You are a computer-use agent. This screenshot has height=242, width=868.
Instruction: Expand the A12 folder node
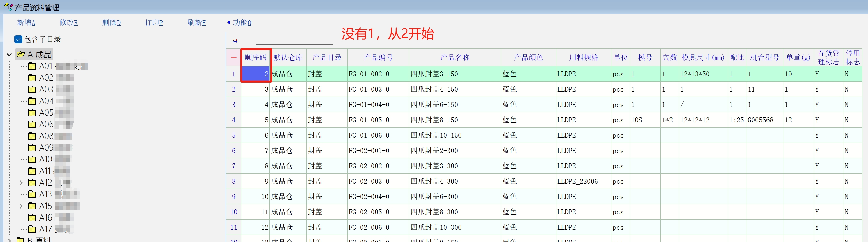(x=21, y=183)
